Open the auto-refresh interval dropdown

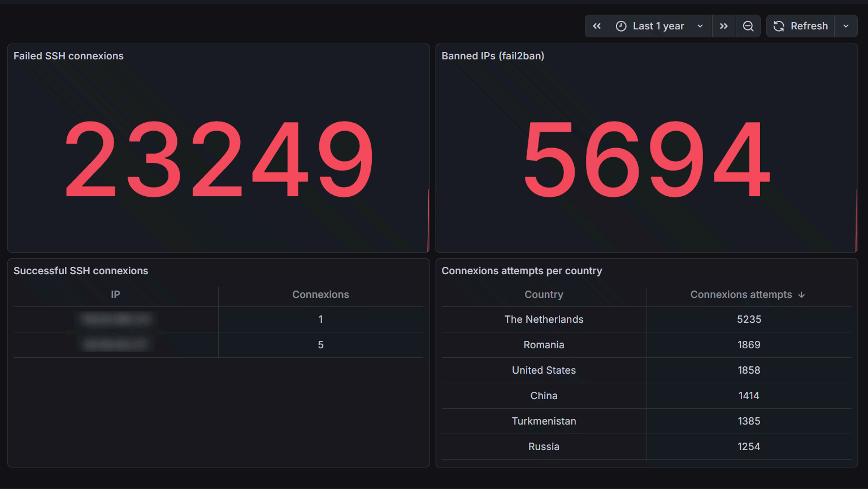[x=846, y=25]
